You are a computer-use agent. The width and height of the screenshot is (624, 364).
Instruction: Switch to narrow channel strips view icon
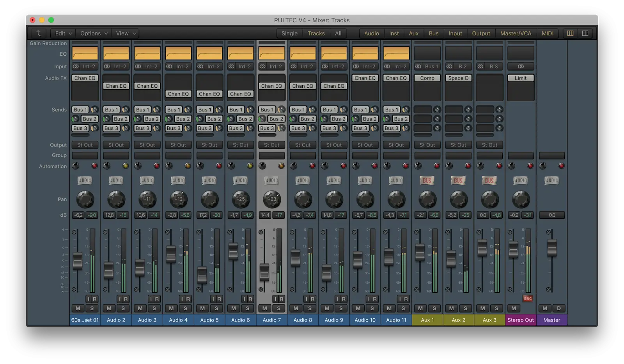point(570,33)
